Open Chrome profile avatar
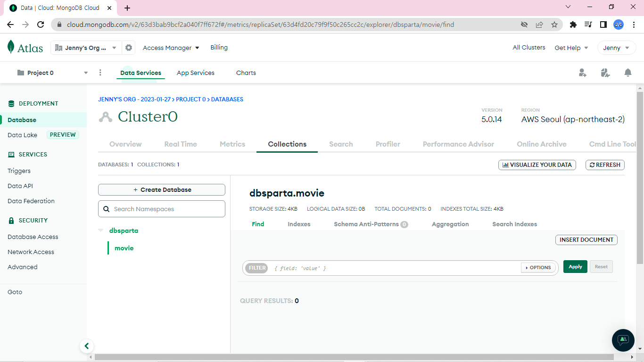The image size is (644, 362). point(619,25)
